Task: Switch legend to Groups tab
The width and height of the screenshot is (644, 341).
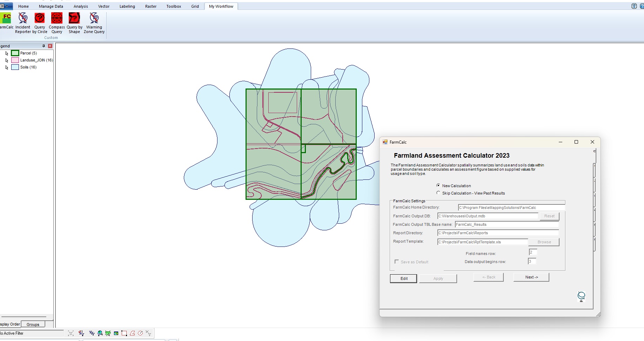Action: pos(33,324)
